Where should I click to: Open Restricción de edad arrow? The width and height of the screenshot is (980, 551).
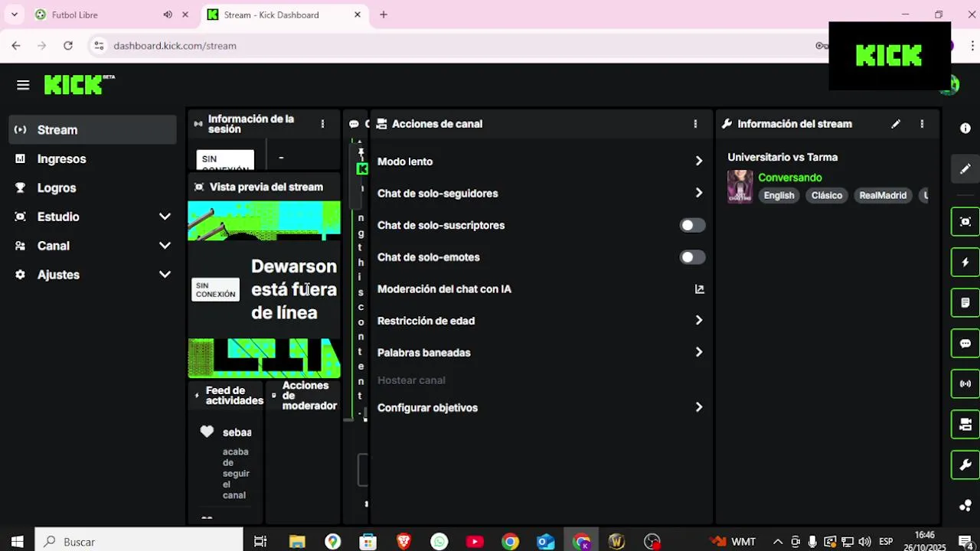coord(698,321)
